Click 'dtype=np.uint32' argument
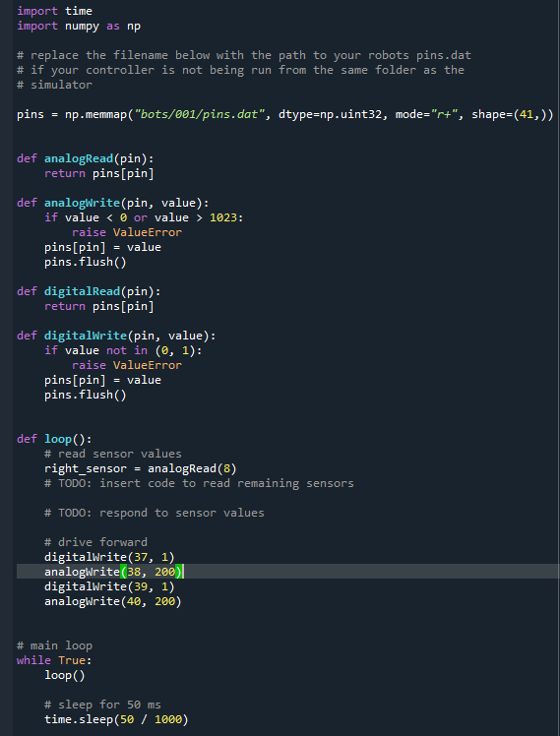Viewport: 560px width, 736px height. pos(330,114)
